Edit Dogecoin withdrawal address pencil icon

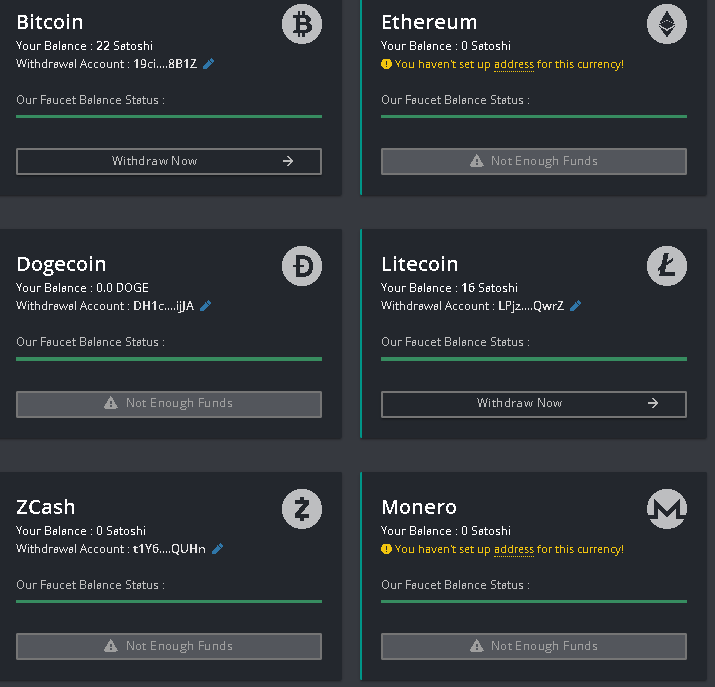(206, 306)
